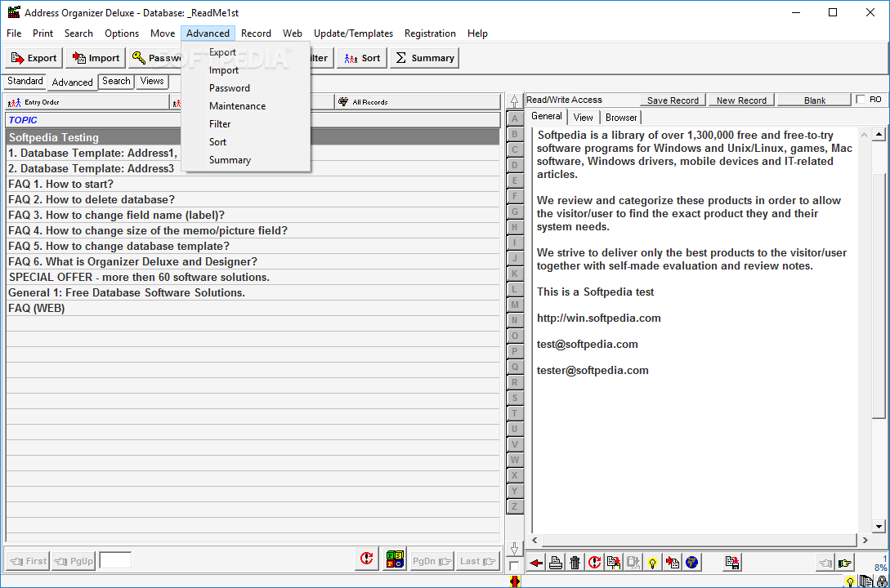890x588 pixels.
Task: Click the red left arrow icon
Action: click(x=536, y=563)
